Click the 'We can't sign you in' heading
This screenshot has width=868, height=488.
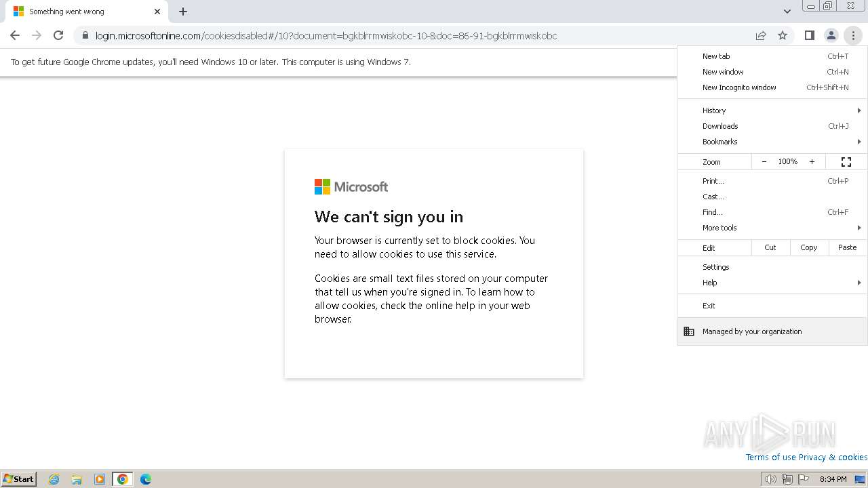pos(389,217)
